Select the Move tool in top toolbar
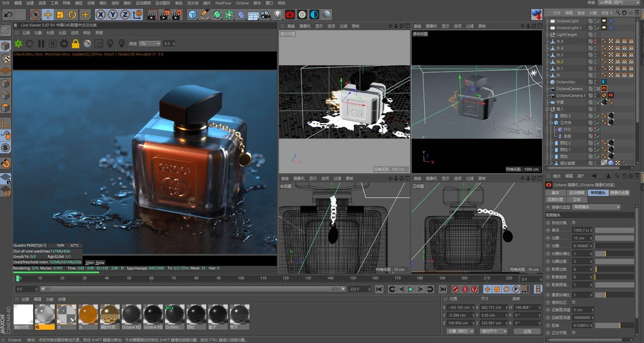Viewport: 644px width, 343px height. click(x=48, y=14)
